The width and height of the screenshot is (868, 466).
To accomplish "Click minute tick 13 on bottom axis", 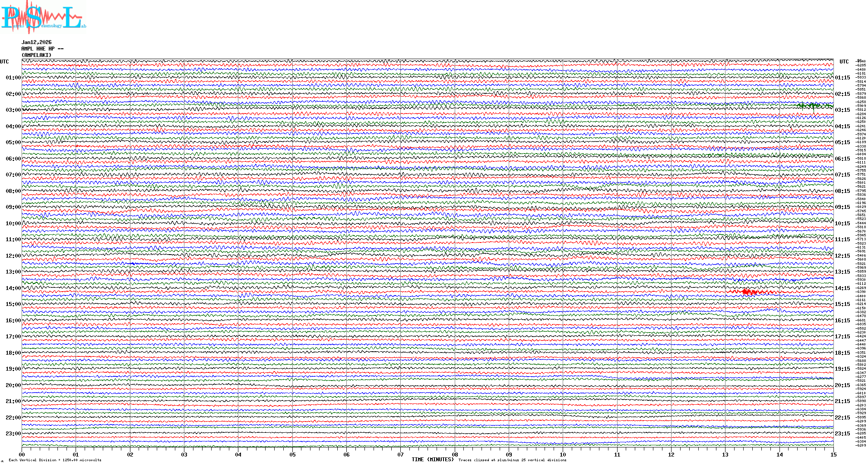I will tap(725, 454).
